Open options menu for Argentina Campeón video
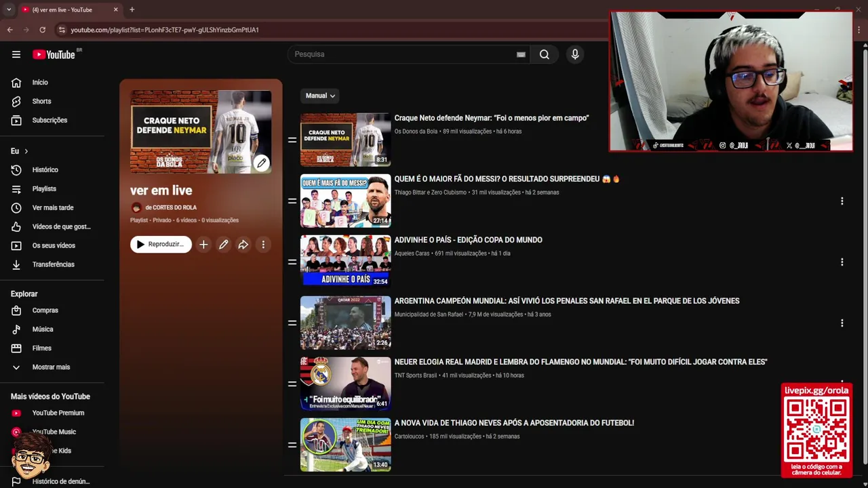868x488 pixels. (x=842, y=323)
